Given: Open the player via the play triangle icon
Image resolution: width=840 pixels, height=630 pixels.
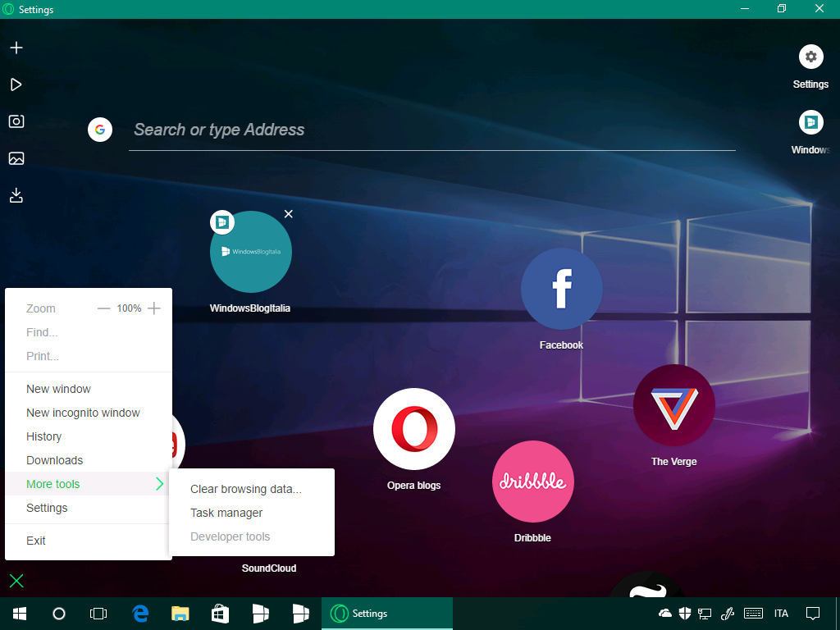Looking at the screenshot, I should [16, 84].
